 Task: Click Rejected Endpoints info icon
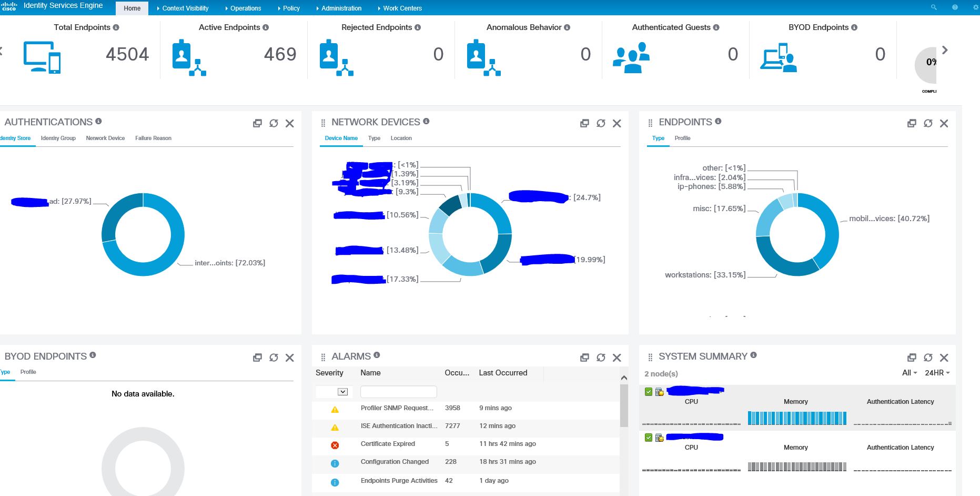pos(418,27)
